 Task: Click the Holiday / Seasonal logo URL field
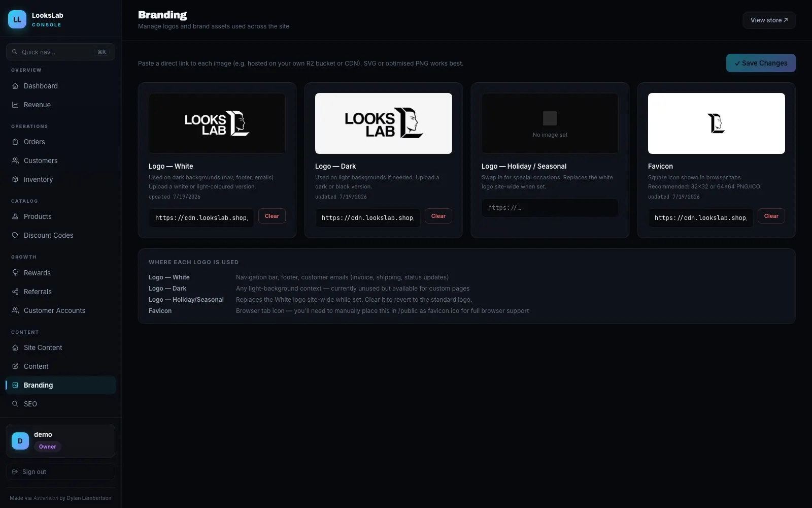(550, 208)
